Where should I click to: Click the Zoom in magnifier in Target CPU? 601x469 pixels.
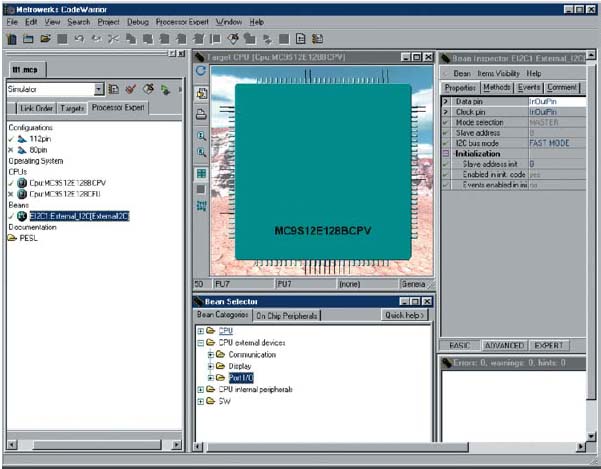tap(201, 136)
